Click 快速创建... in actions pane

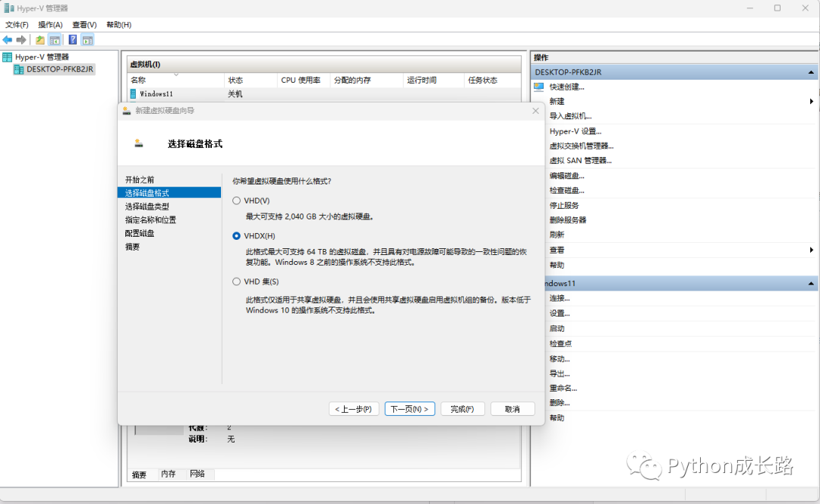pyautogui.click(x=567, y=87)
